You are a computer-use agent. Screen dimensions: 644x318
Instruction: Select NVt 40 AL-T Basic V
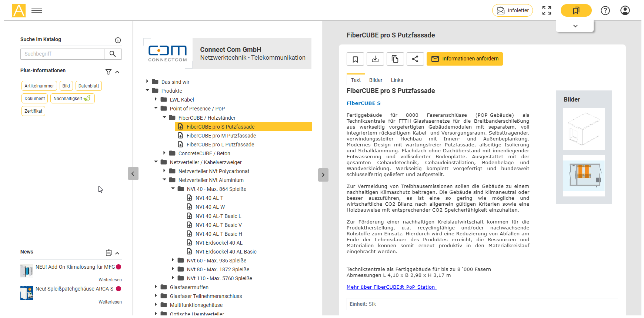coord(218,225)
